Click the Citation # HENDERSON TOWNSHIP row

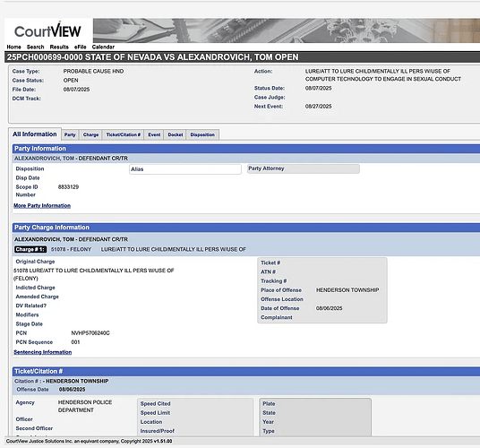click(245, 381)
